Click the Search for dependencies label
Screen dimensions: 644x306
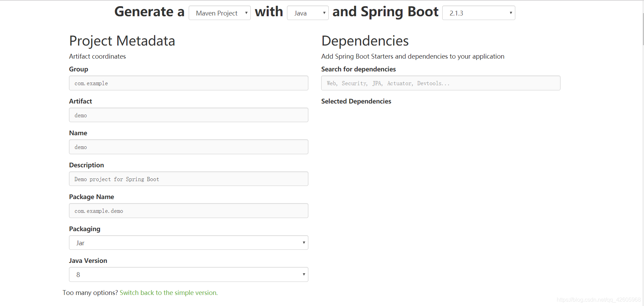tap(358, 69)
